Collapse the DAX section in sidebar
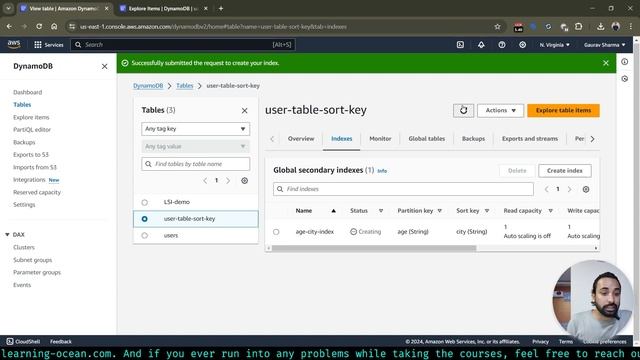 coord(7,235)
